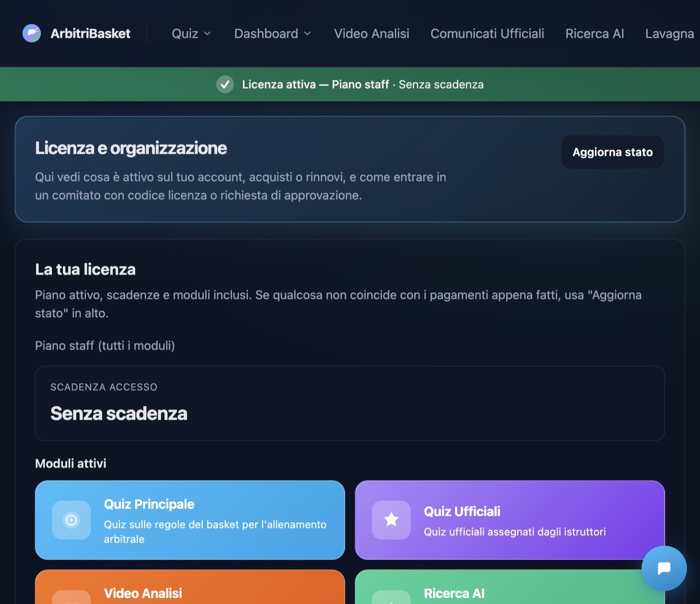The height and width of the screenshot is (604, 700).
Task: Click the Aggiorna stato button
Action: click(x=612, y=152)
